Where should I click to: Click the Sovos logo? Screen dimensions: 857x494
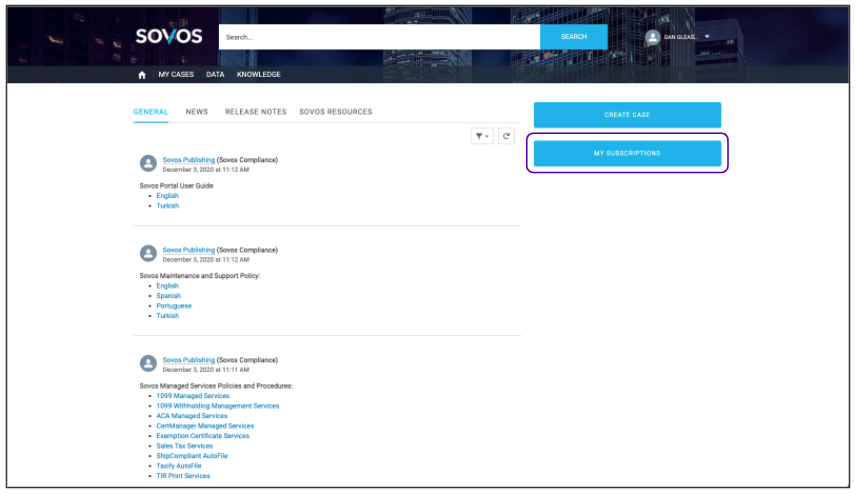click(169, 37)
